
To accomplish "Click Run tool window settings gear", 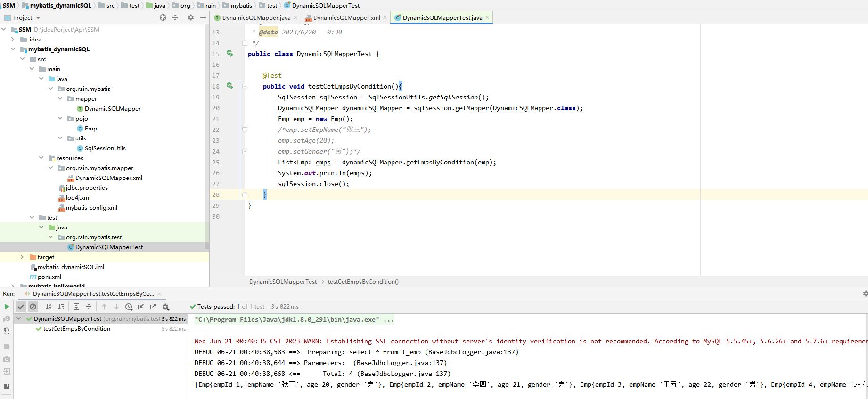I will [x=865, y=293].
